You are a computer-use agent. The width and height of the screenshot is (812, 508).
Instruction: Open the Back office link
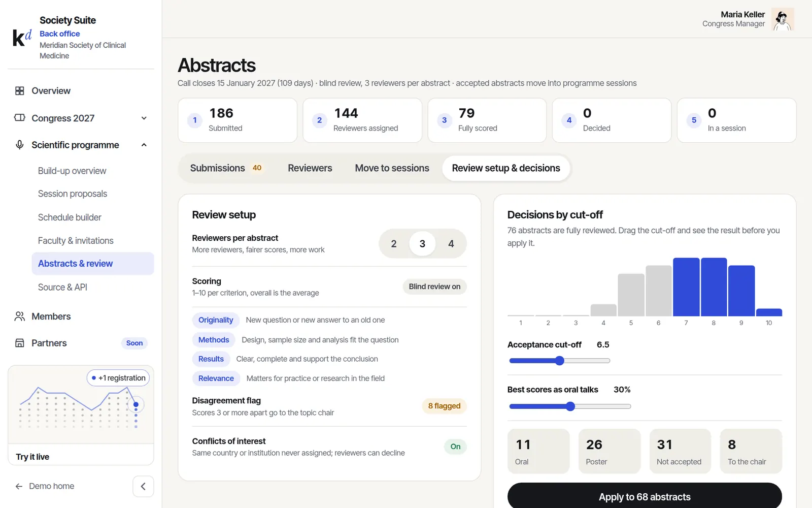point(60,34)
